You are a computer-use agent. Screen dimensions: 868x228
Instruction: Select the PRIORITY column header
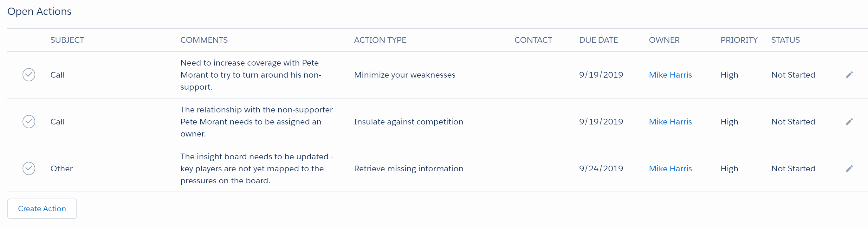(x=739, y=40)
